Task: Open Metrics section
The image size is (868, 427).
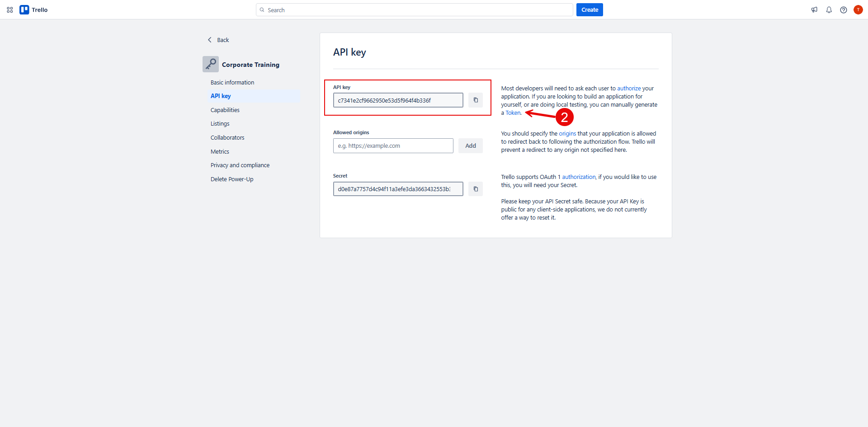Action: [x=220, y=151]
